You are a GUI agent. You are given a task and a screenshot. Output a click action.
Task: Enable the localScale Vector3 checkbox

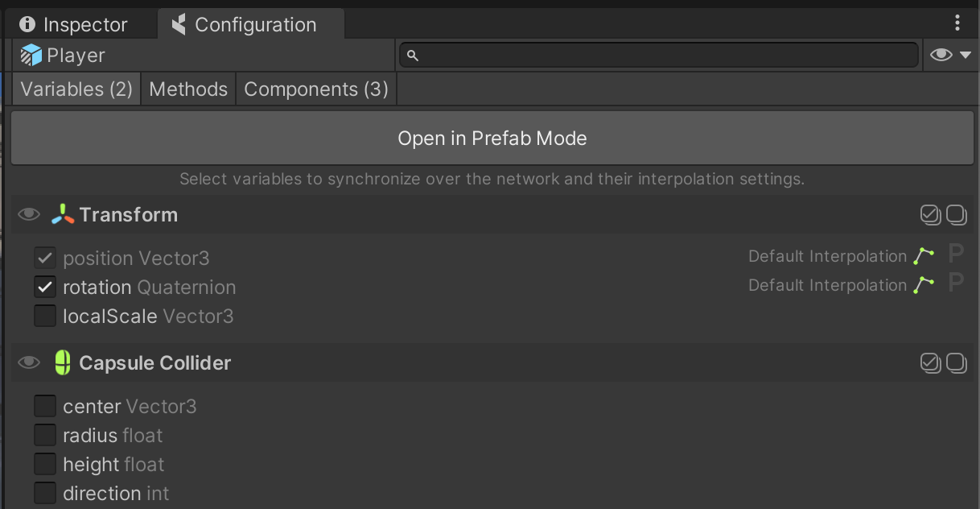45,316
